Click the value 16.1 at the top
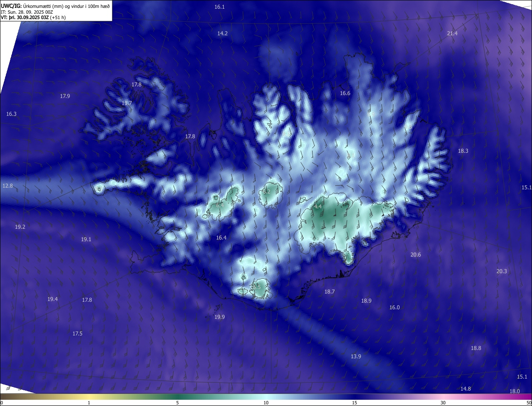 tap(219, 7)
